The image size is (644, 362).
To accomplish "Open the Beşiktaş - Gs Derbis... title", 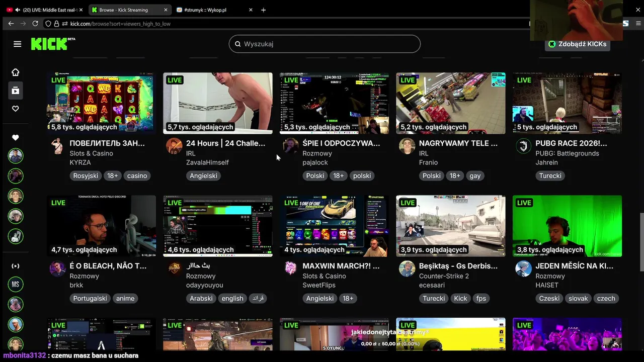I will [x=458, y=266].
